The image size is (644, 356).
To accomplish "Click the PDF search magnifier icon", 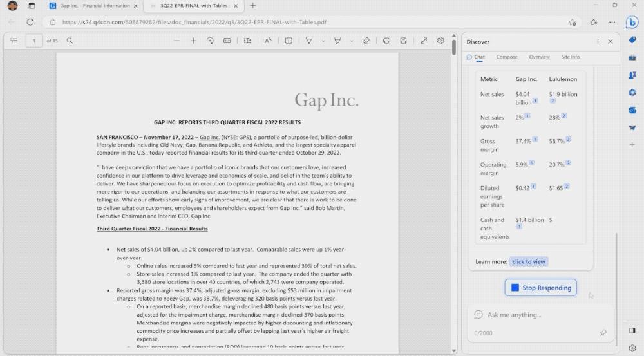I will coord(70,41).
